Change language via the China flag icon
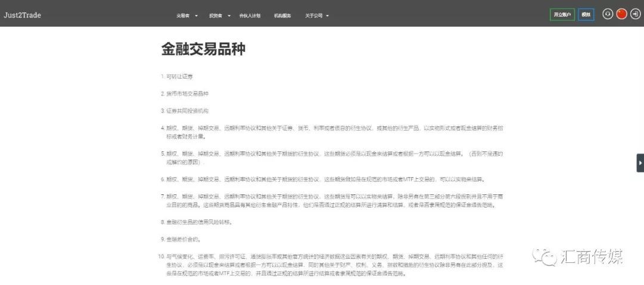The image size is (644, 285). pos(621,14)
